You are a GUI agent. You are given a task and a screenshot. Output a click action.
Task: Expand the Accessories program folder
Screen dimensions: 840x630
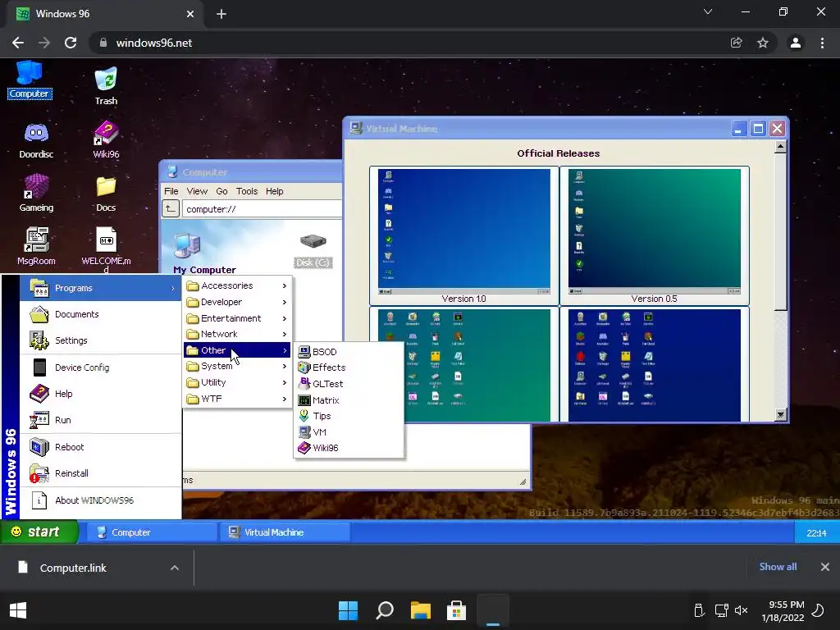pyautogui.click(x=237, y=285)
